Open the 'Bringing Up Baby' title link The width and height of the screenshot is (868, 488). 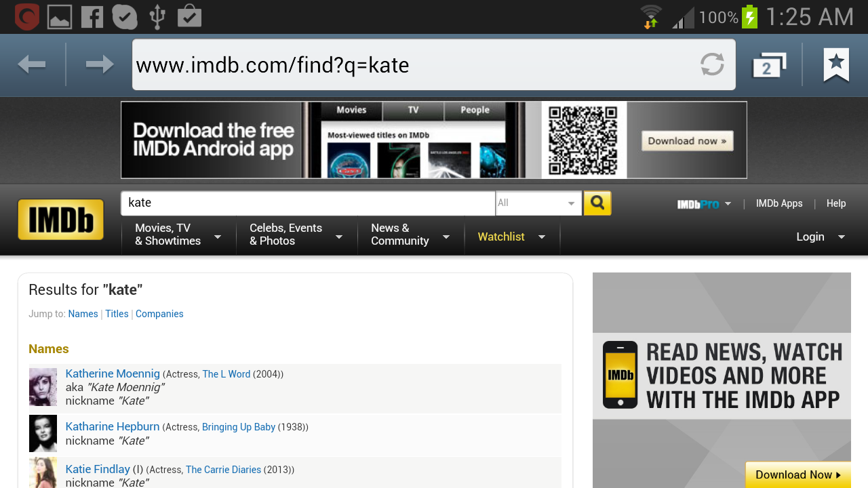[x=239, y=427]
